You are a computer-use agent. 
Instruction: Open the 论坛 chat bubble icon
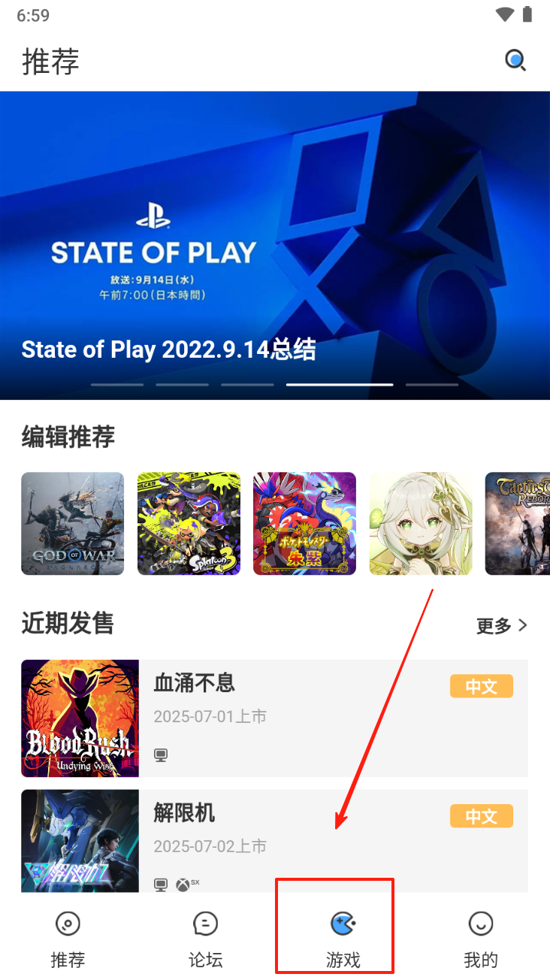pyautogui.click(x=205, y=923)
